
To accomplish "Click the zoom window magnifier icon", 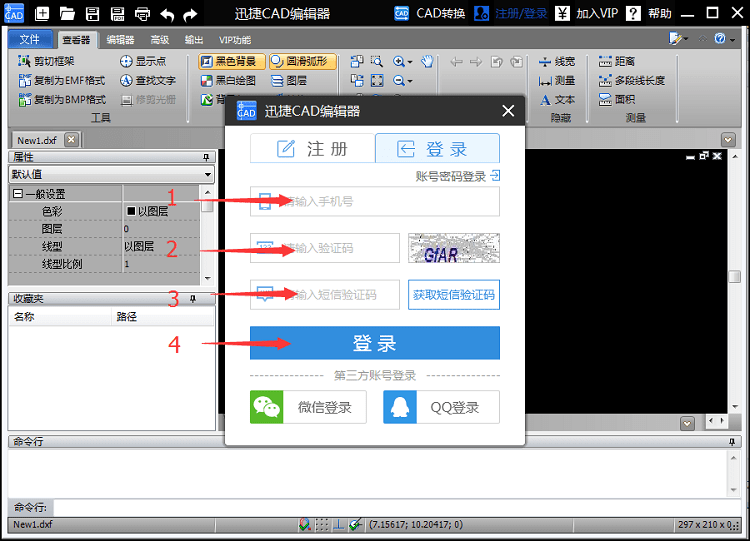I will coord(377,61).
